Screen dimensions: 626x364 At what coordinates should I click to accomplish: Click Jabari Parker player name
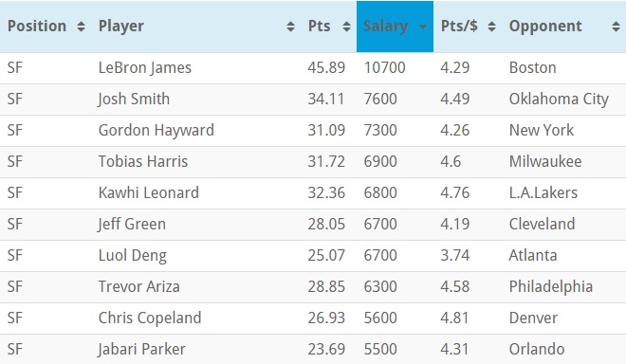[141, 349]
